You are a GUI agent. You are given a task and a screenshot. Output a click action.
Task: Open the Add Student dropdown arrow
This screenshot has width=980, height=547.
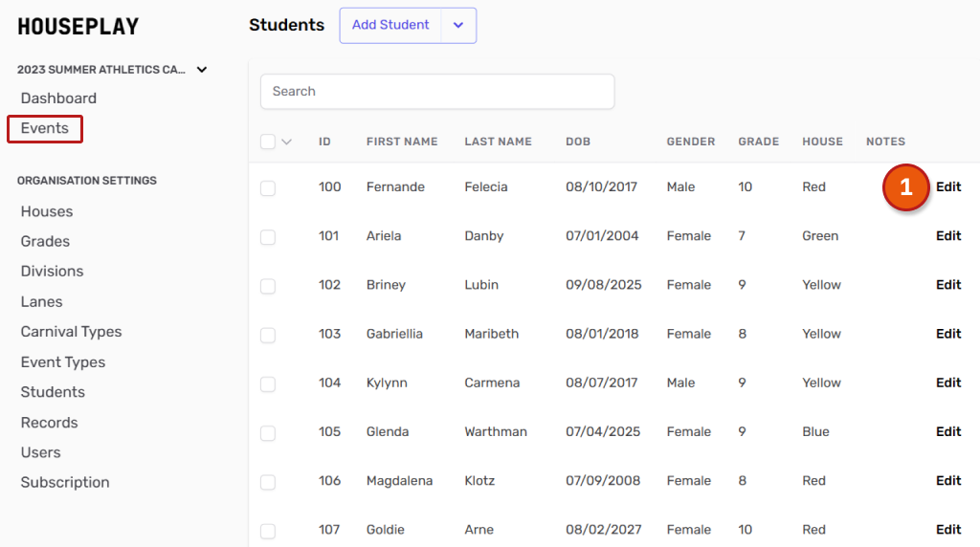click(458, 26)
